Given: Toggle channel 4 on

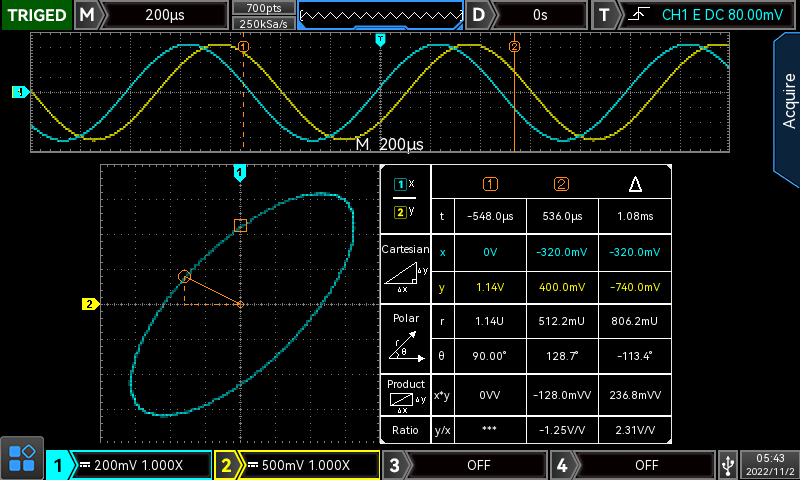Looking at the screenshot, I should tap(645, 465).
